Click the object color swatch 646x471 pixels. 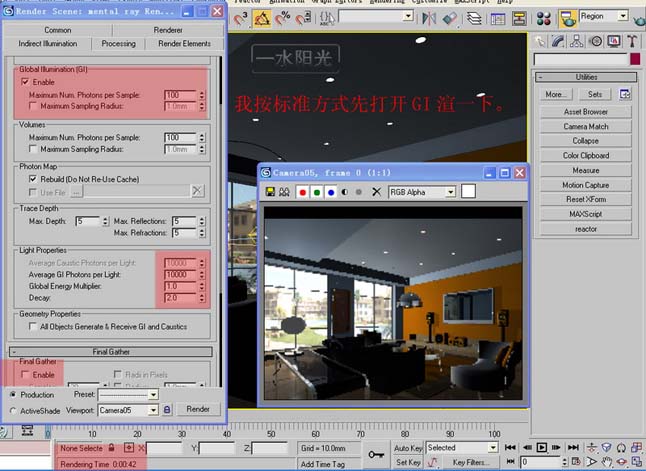click(635, 59)
